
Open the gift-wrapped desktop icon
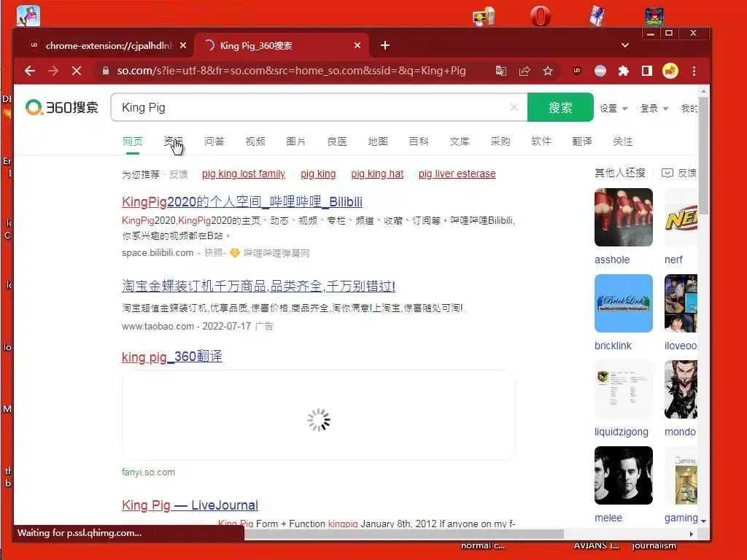[597, 16]
